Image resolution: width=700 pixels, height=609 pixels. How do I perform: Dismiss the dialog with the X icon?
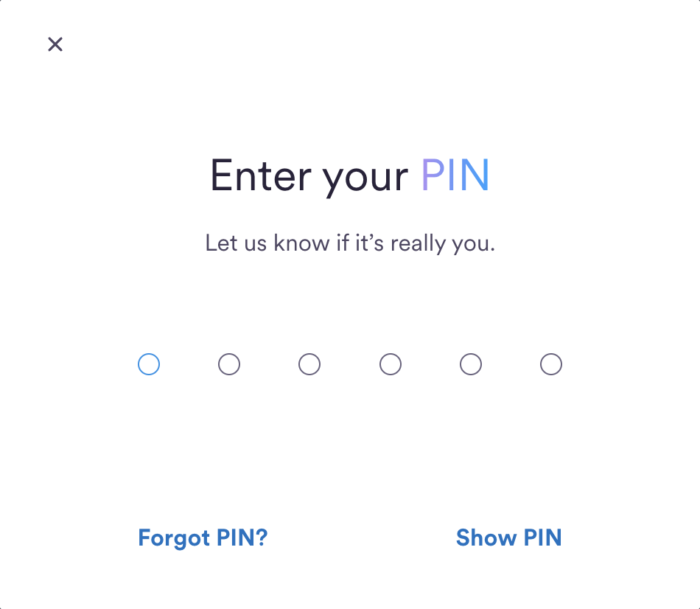[x=55, y=44]
